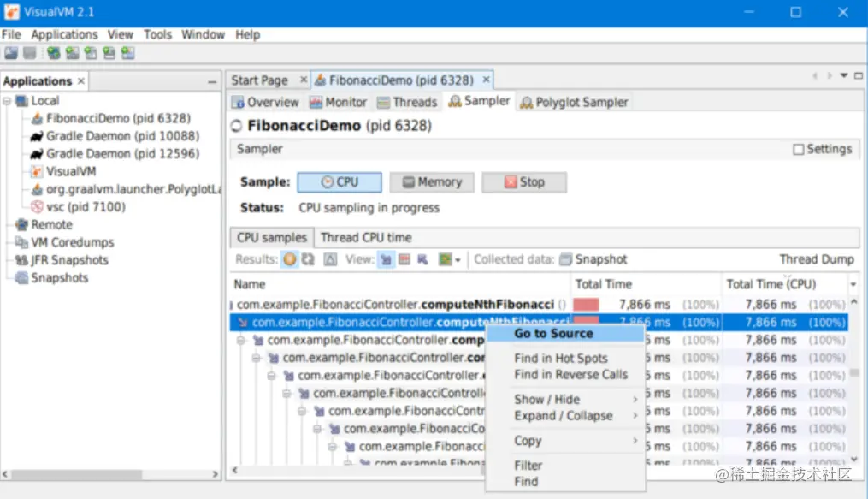Click the grayed-out save snapshot toolbar icon
This screenshot has height=499, width=868.
(30, 53)
